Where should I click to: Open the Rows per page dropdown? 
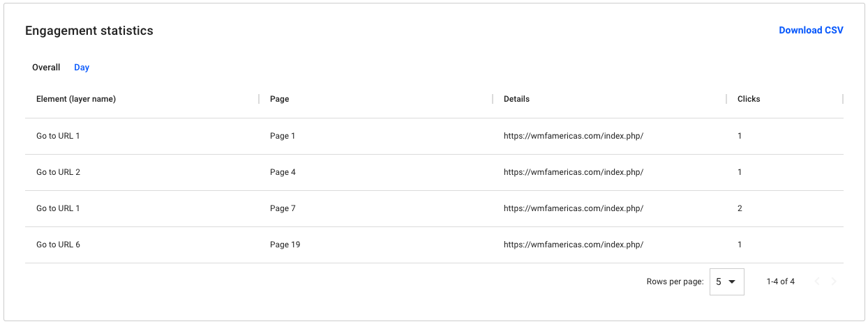pyautogui.click(x=727, y=281)
